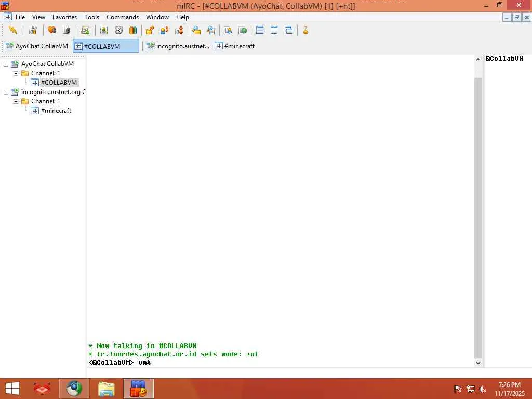Cascade windows via toolbar icon
Viewport: 532px width, 399px height.
[x=289, y=30]
